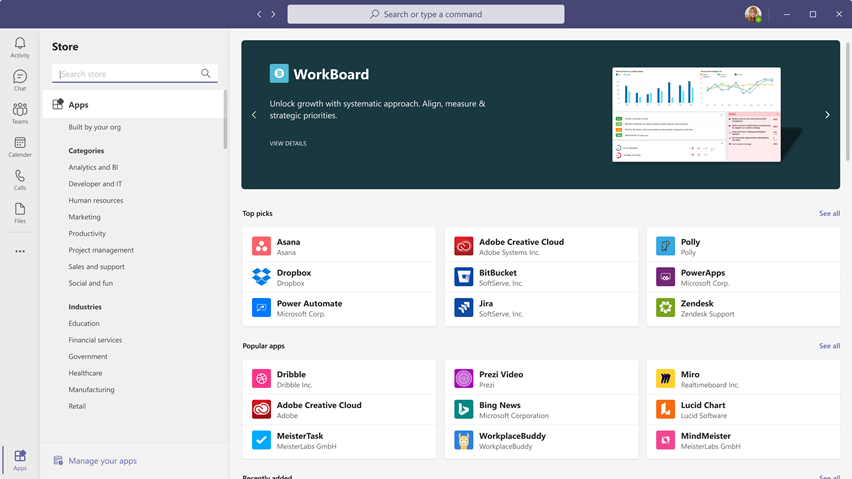Image resolution: width=852 pixels, height=479 pixels.
Task: Select Sales and support category
Action: (96, 267)
